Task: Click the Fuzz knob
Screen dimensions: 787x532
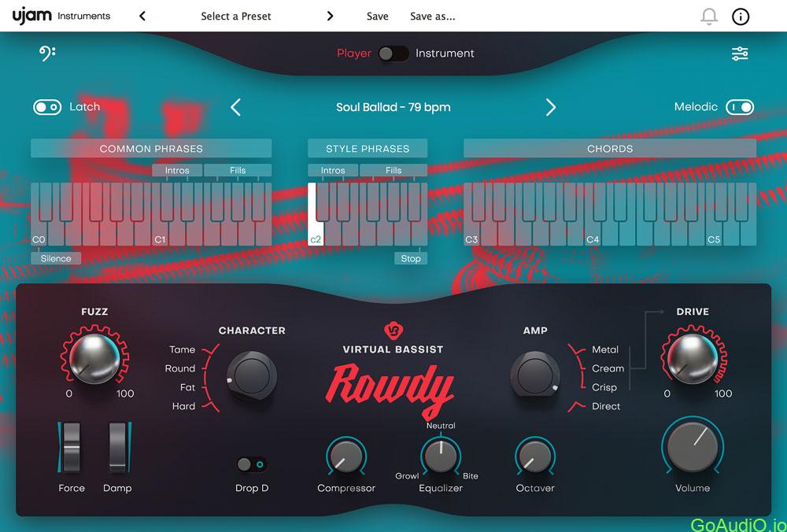Action: pyautogui.click(x=94, y=358)
